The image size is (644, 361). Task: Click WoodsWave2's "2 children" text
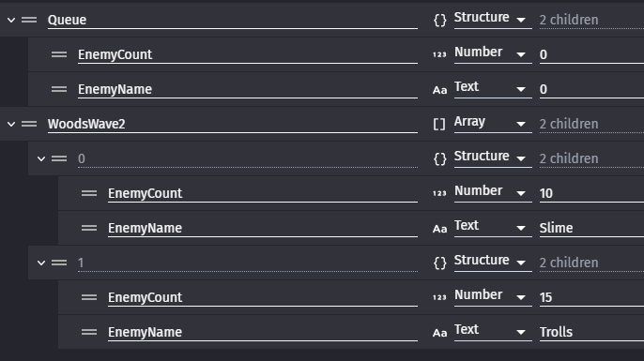(569, 124)
